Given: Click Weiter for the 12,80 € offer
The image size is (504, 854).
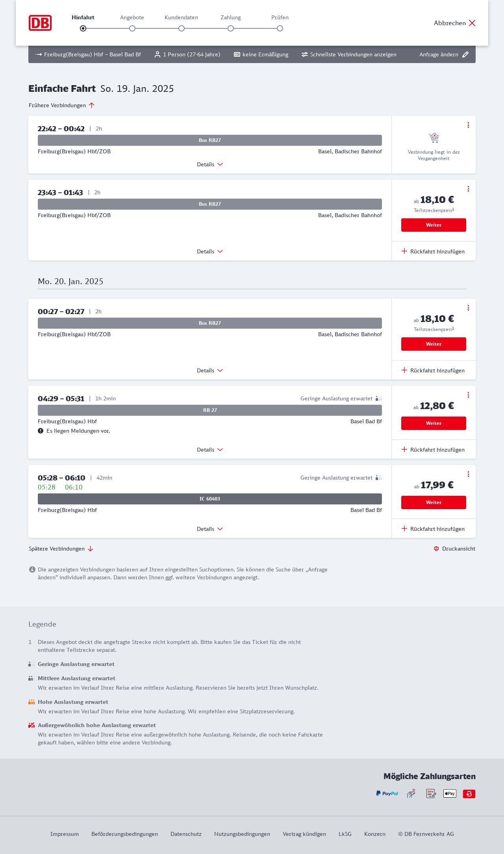Looking at the screenshot, I should pos(434,423).
